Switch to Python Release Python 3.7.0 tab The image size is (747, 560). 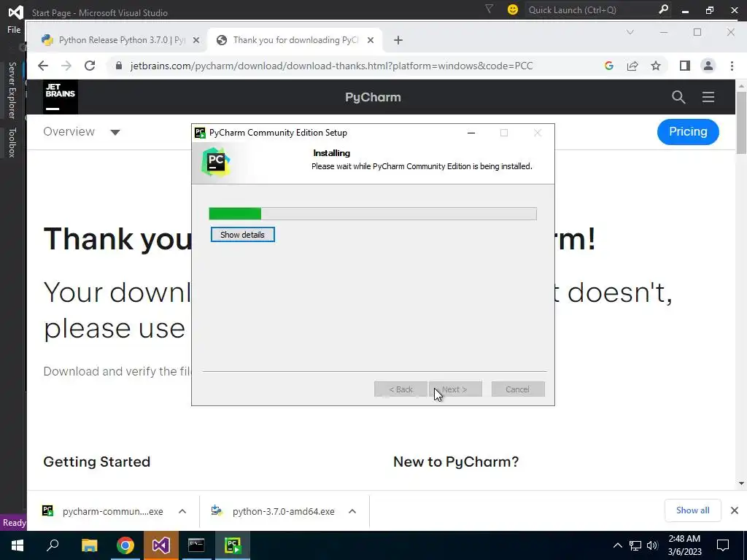click(x=122, y=40)
